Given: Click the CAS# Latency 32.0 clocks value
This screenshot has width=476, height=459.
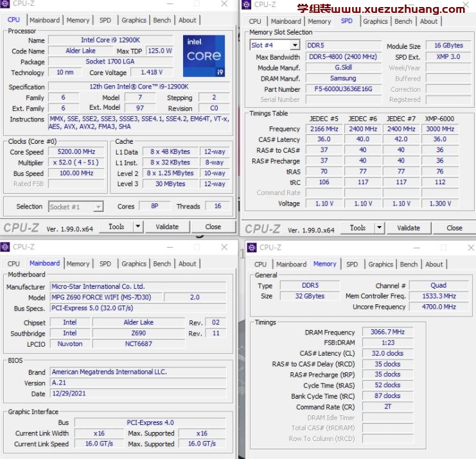Looking at the screenshot, I should coord(387,354).
